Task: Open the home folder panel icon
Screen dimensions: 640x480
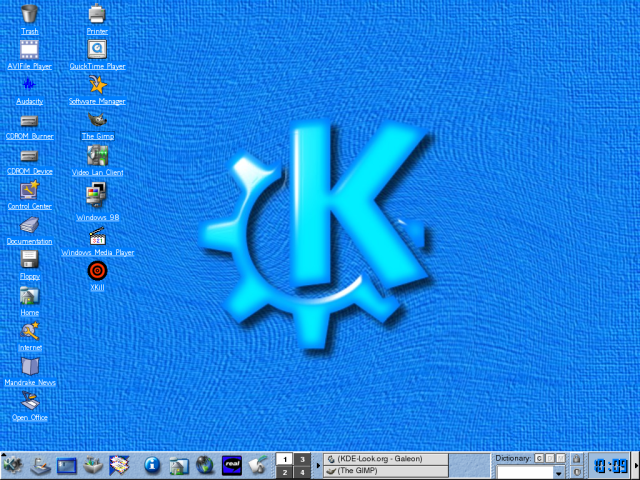Action: (179, 466)
